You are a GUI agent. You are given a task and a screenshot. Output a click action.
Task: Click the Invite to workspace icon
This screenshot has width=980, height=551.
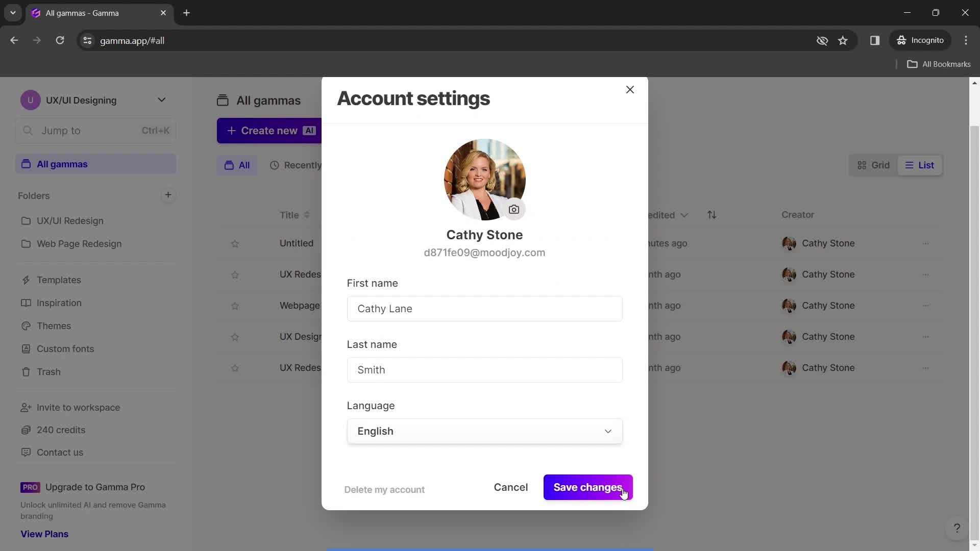(x=25, y=407)
